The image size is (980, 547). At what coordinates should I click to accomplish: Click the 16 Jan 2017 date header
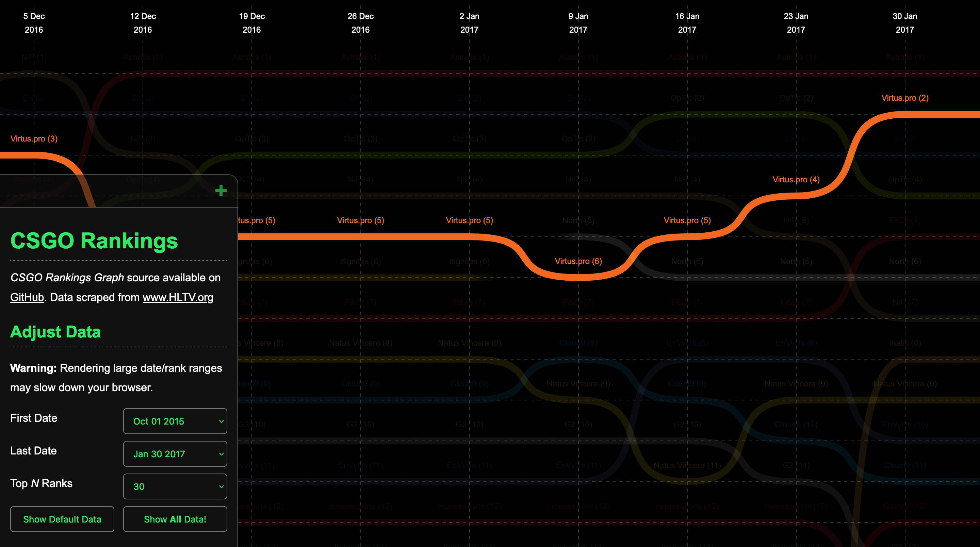(687, 23)
